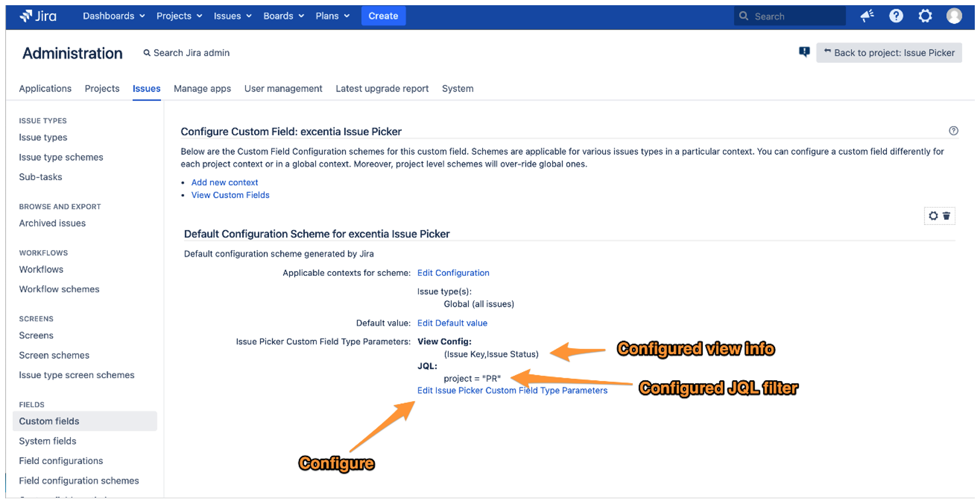Open the Manage apps tab
The image size is (980, 502).
pyautogui.click(x=202, y=89)
